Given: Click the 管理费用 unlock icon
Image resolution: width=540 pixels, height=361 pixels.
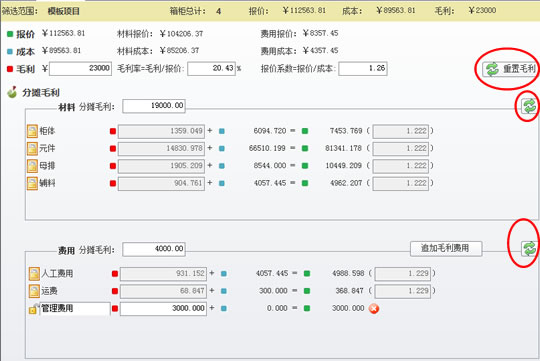Looking at the screenshot, I should (x=33, y=309).
